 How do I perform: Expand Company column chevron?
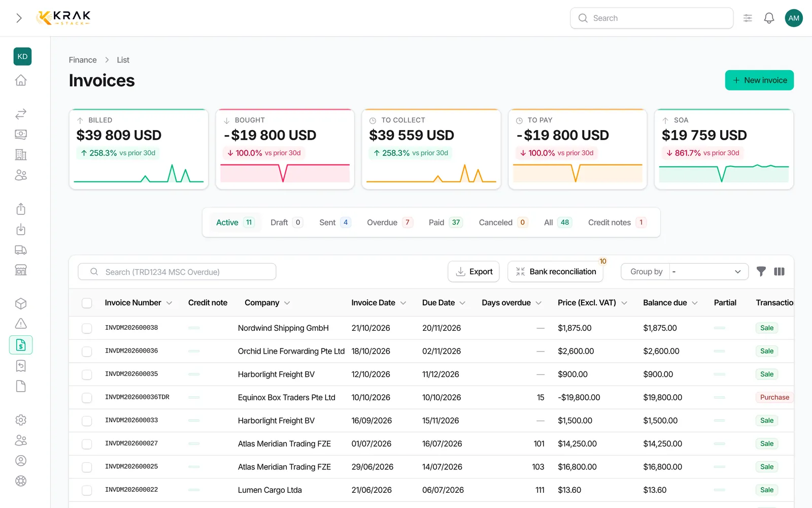coord(287,303)
